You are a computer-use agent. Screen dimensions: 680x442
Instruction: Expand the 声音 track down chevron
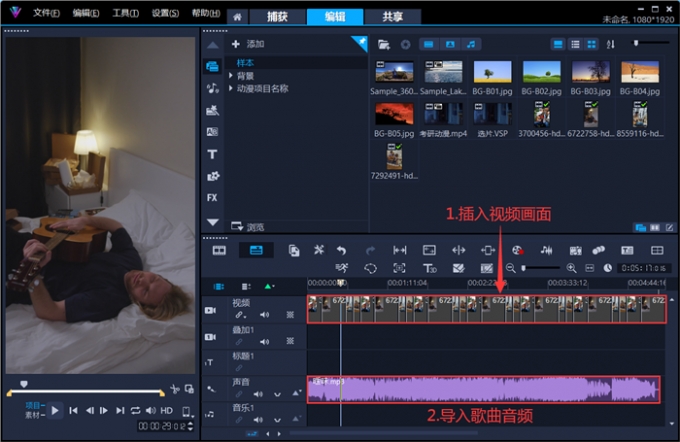tap(277, 395)
